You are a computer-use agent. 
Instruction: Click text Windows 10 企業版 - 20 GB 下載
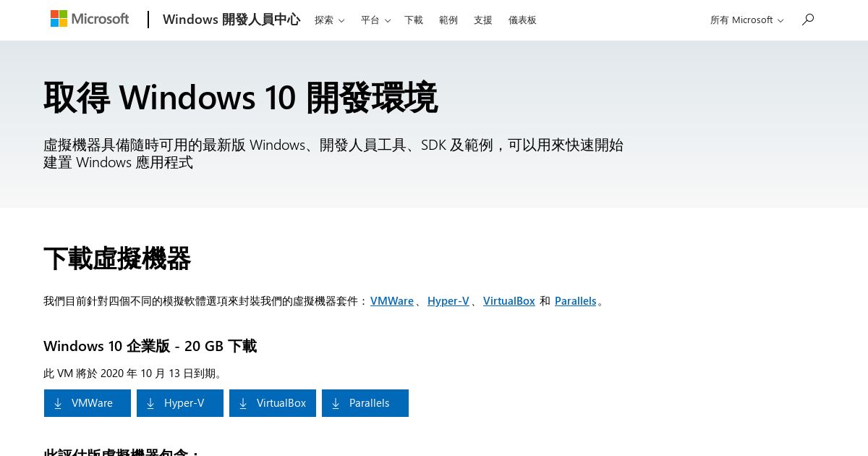150,346
